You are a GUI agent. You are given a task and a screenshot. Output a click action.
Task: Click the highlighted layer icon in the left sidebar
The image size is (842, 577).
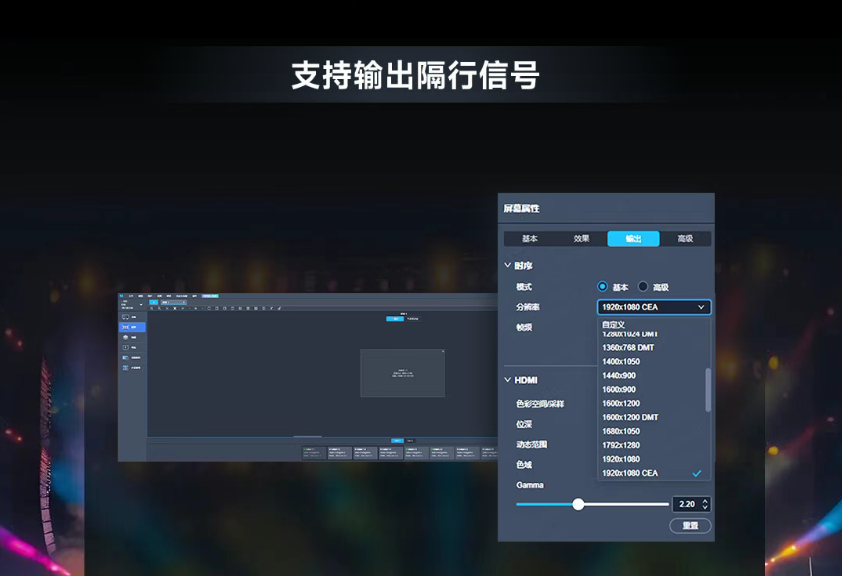[x=125, y=328]
